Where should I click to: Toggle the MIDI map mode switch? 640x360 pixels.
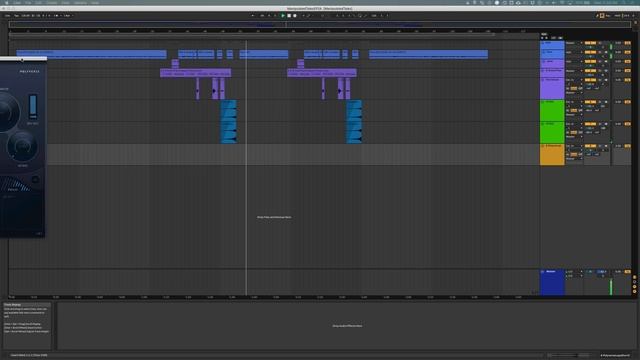(617, 16)
